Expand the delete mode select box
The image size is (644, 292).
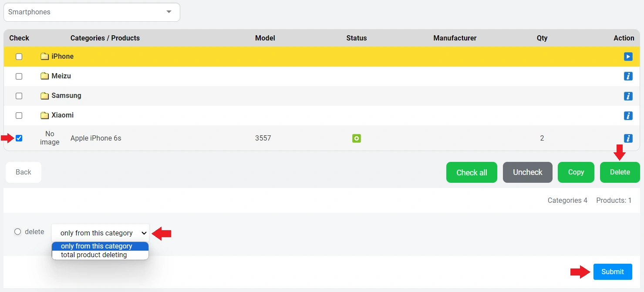point(100,233)
